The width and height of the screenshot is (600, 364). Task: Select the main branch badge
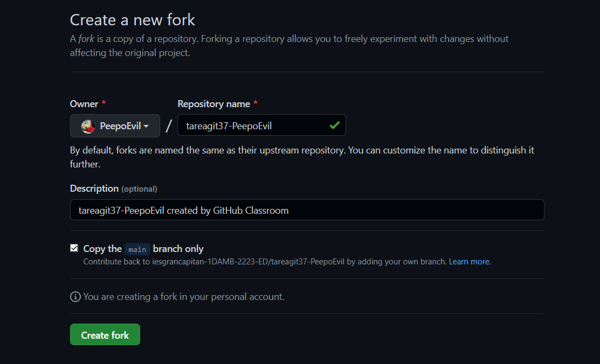137,249
